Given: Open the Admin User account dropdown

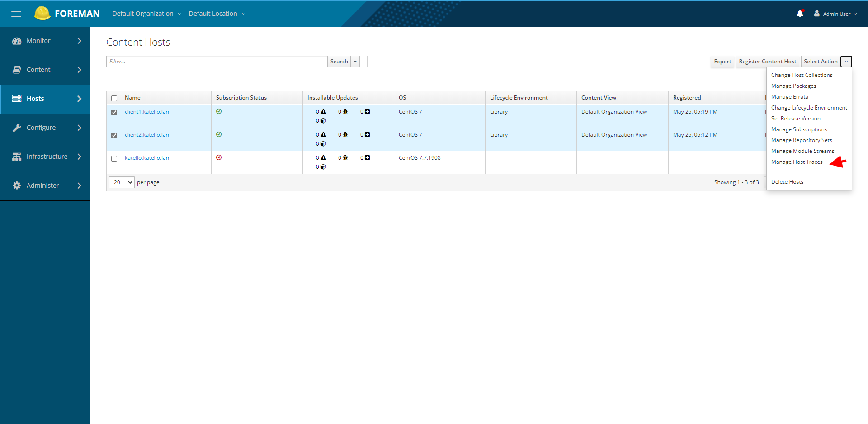Looking at the screenshot, I should pos(835,14).
